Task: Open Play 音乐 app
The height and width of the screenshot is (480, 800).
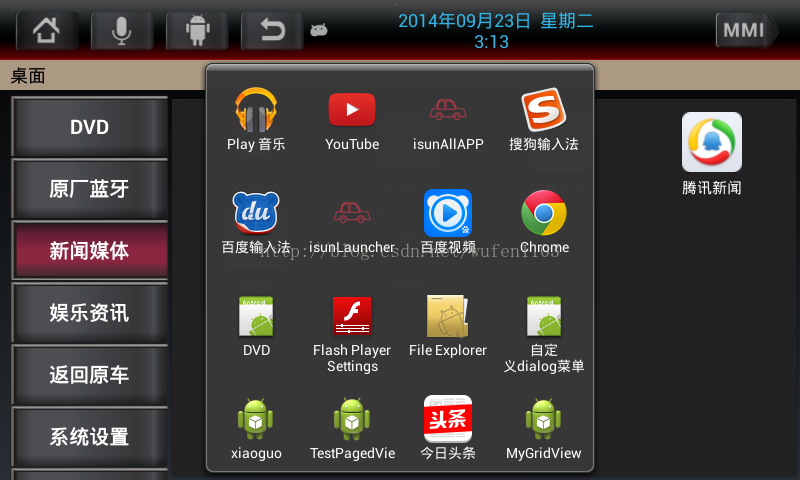Action: point(256,119)
